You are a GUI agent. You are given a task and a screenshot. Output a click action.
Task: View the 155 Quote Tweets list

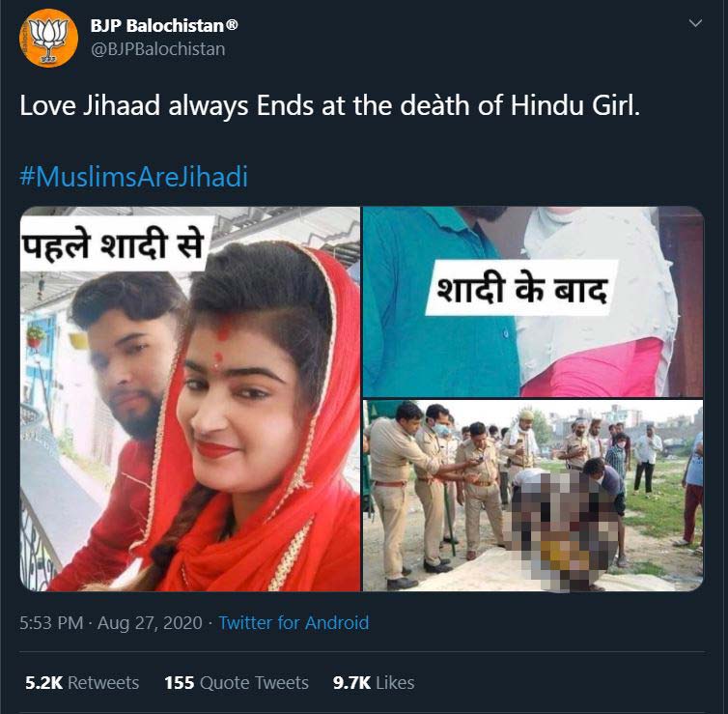point(237,683)
